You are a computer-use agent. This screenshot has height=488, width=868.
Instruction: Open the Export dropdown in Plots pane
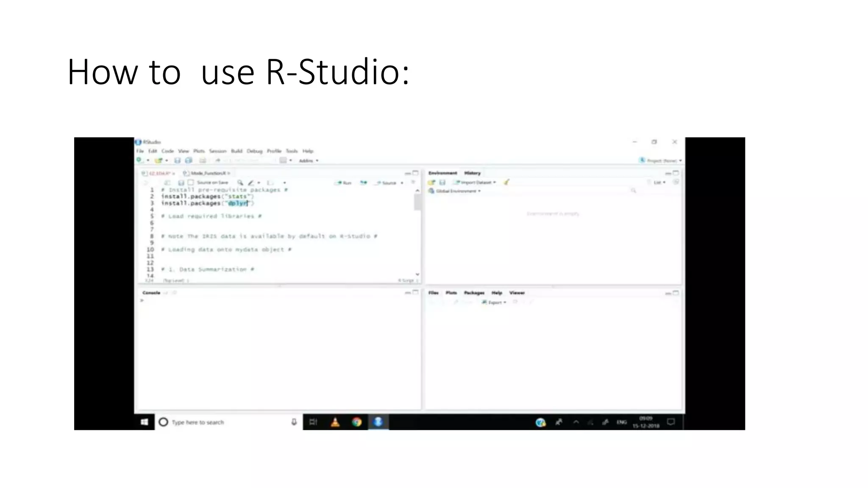coord(494,302)
